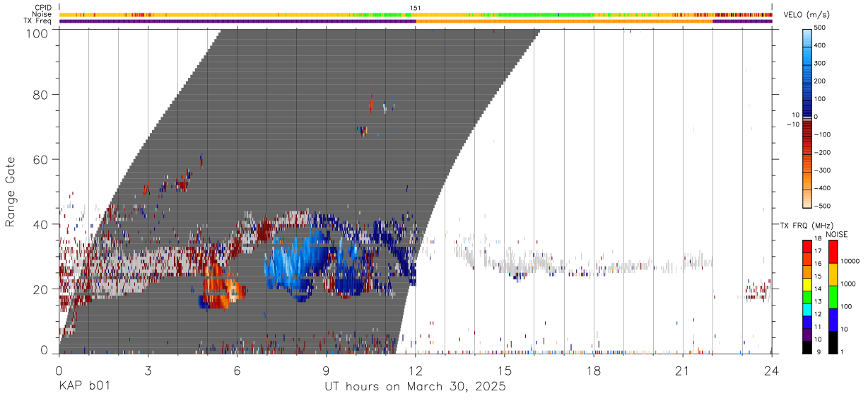868x401 pixels.
Task: Click the 'VELO (m/s)' colorbar title
Action: click(x=807, y=14)
